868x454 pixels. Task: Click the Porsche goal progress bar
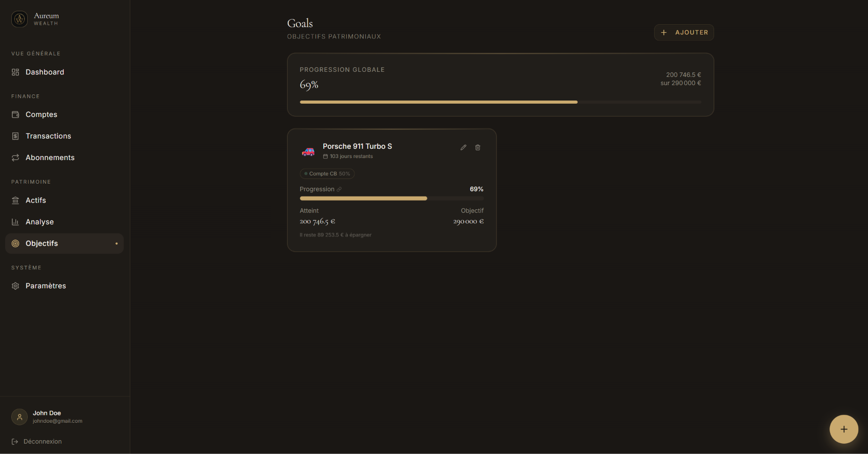point(392,199)
